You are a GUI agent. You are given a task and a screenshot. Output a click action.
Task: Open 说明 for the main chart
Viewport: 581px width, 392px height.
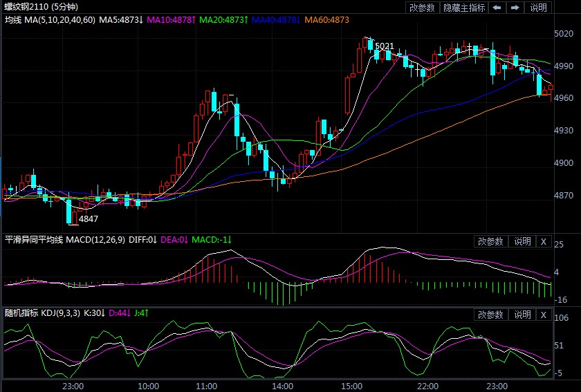(x=538, y=8)
